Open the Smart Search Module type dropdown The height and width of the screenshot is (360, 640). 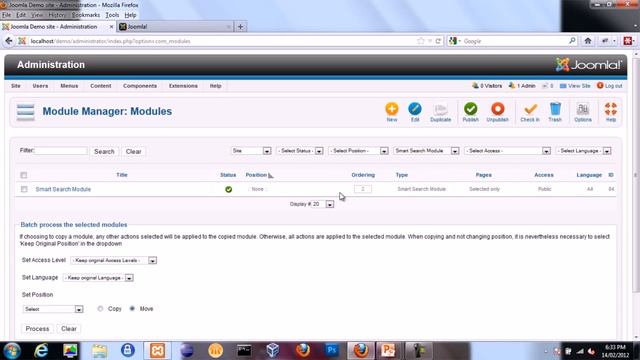[426, 151]
